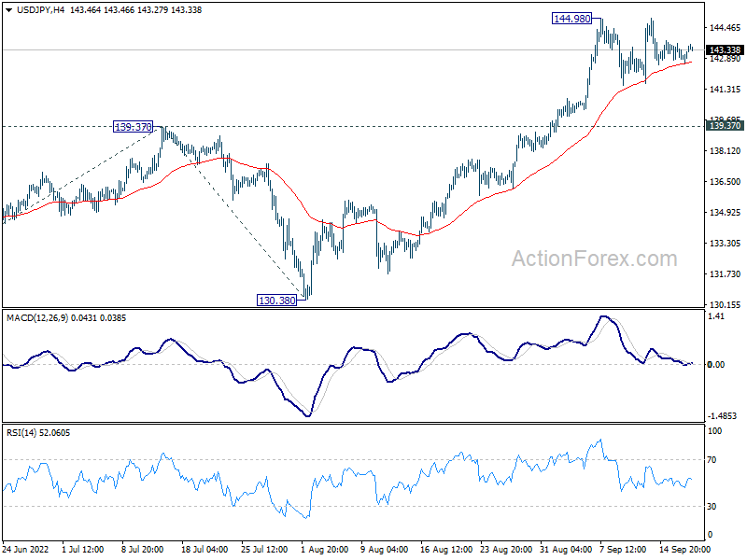The image size is (747, 560).
Task: Select the 139.370 peak price label
Action: (134, 127)
